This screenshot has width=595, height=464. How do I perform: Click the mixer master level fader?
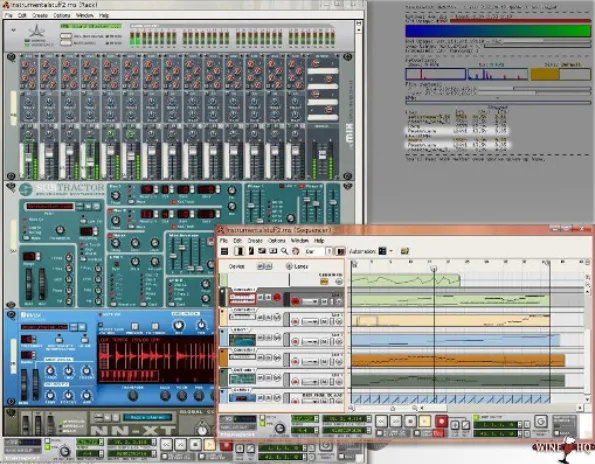[x=322, y=155]
